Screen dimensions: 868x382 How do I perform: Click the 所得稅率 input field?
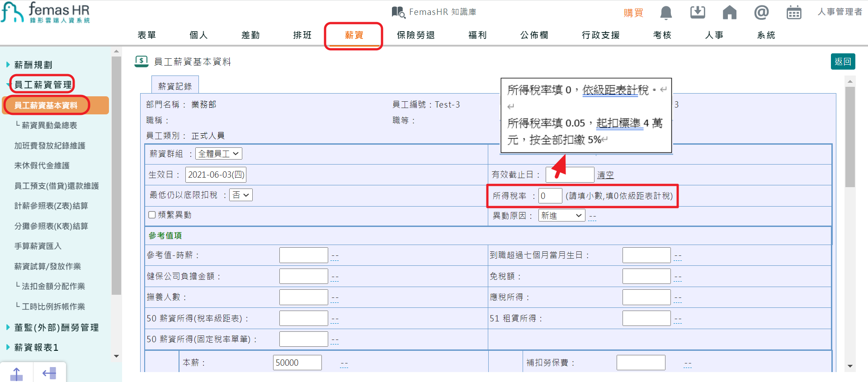click(x=550, y=196)
